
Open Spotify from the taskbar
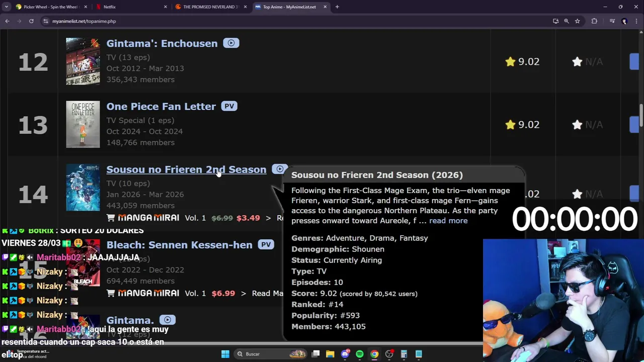click(359, 354)
